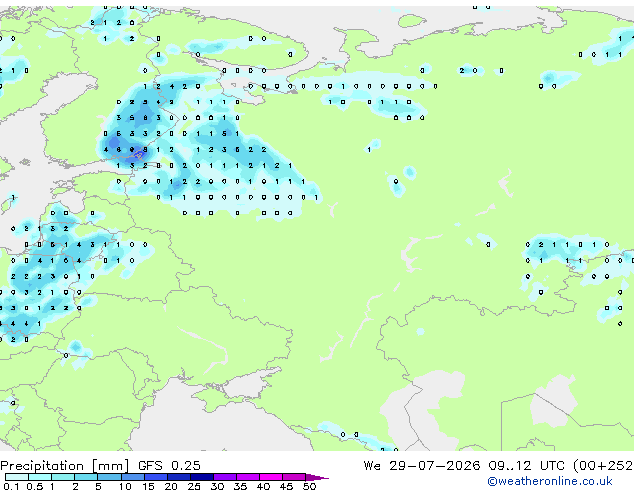Click the 0.1 mm legend color swatch
This screenshot has width=634, height=490.
point(17,477)
